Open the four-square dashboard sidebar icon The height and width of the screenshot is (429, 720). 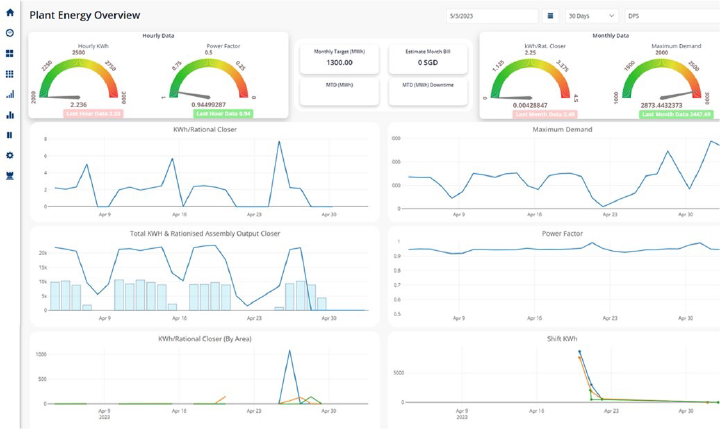click(x=10, y=53)
